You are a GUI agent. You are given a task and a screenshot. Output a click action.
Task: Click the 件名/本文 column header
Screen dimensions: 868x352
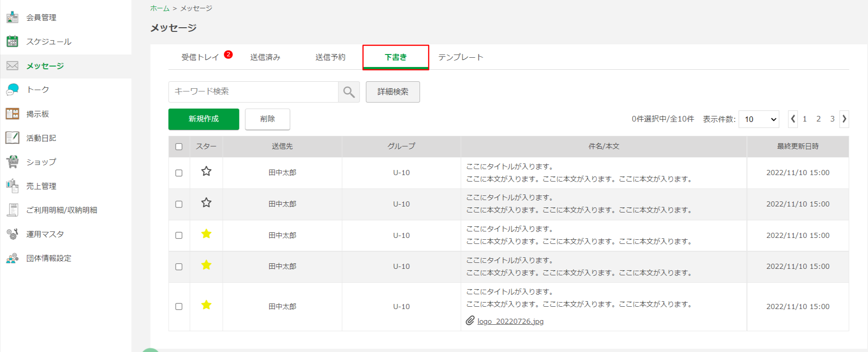(x=604, y=146)
